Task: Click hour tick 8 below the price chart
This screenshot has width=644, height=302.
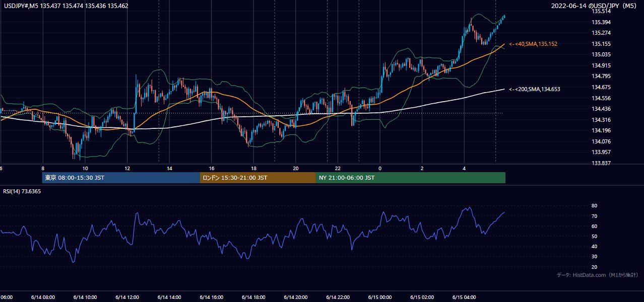Action: tap(43, 169)
